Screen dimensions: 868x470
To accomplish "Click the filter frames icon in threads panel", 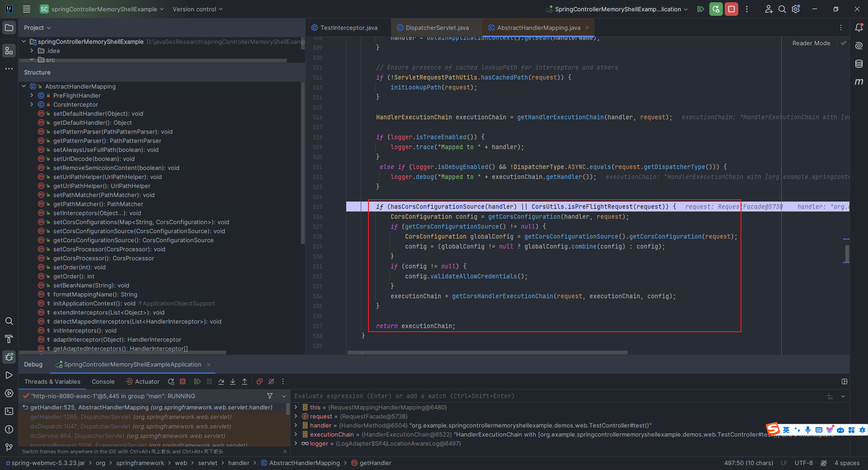I will 270,396.
